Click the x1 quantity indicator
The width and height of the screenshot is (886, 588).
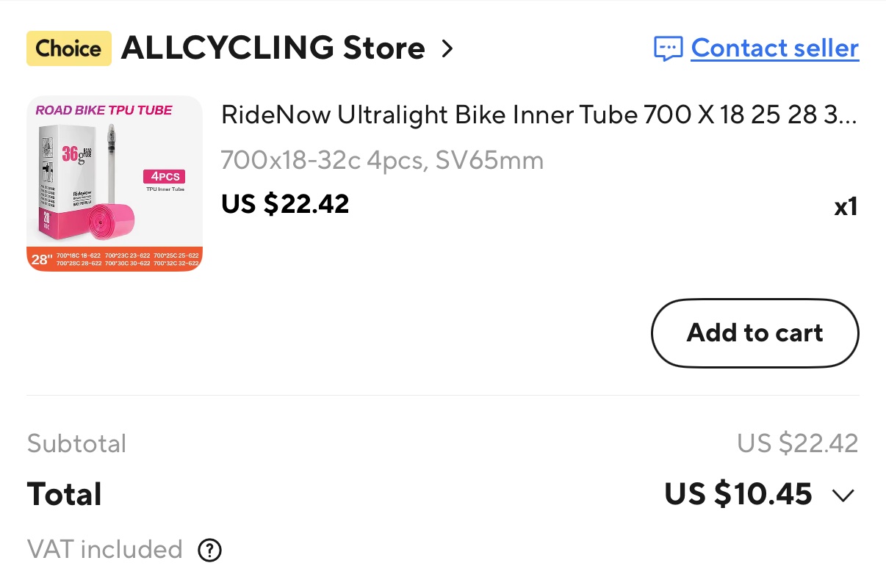[846, 207]
